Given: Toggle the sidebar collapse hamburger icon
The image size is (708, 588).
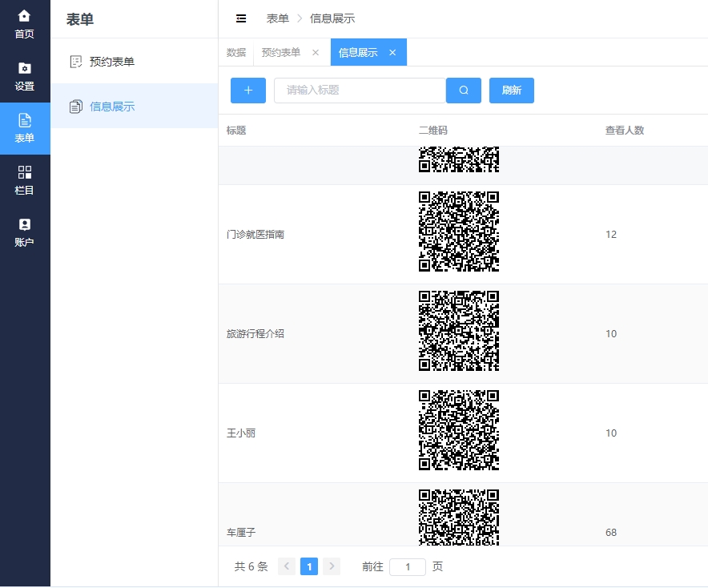Looking at the screenshot, I should tap(241, 18).
